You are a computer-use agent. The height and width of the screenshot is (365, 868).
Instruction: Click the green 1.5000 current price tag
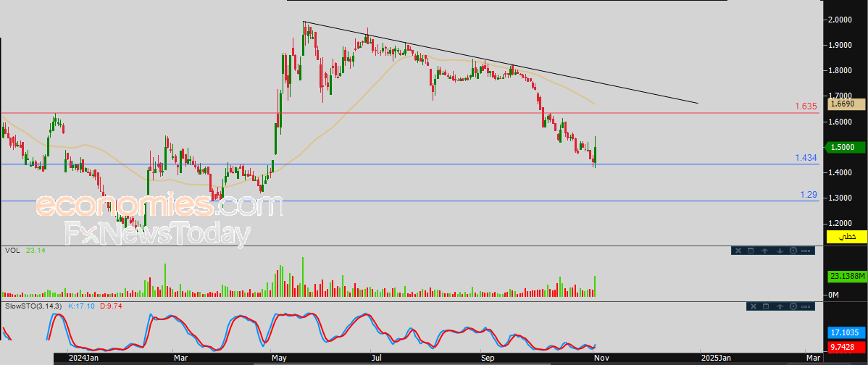pos(846,147)
